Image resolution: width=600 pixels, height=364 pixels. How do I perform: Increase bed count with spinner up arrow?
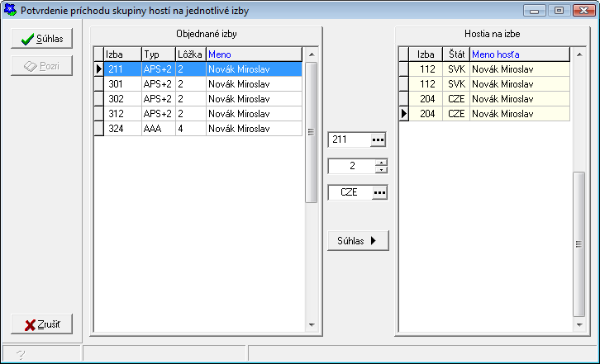[x=380, y=163]
